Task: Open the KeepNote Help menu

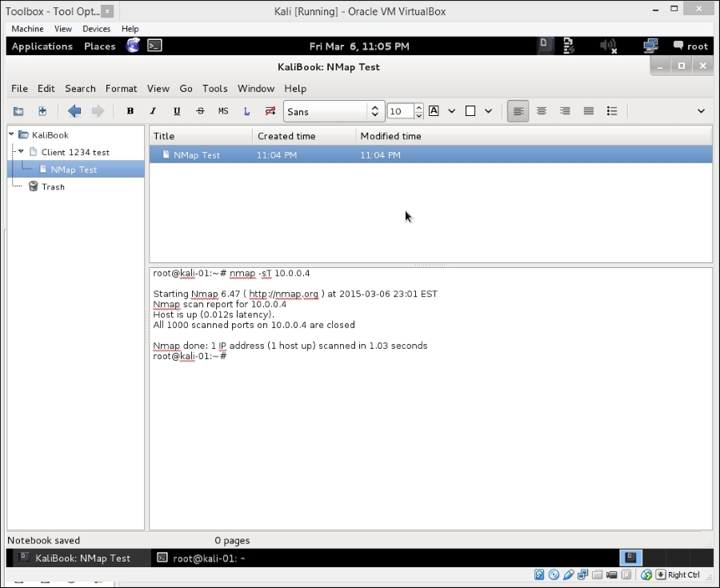Action: [295, 89]
